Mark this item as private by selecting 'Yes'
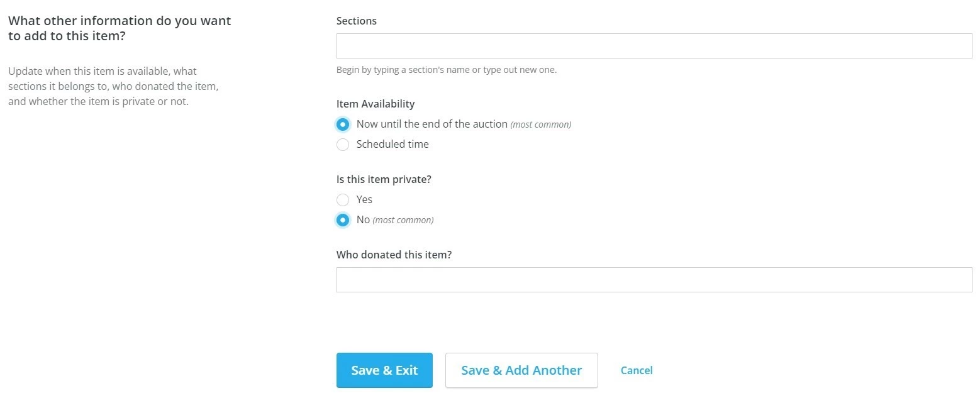Image resolution: width=980 pixels, height=398 pixels. click(x=343, y=199)
